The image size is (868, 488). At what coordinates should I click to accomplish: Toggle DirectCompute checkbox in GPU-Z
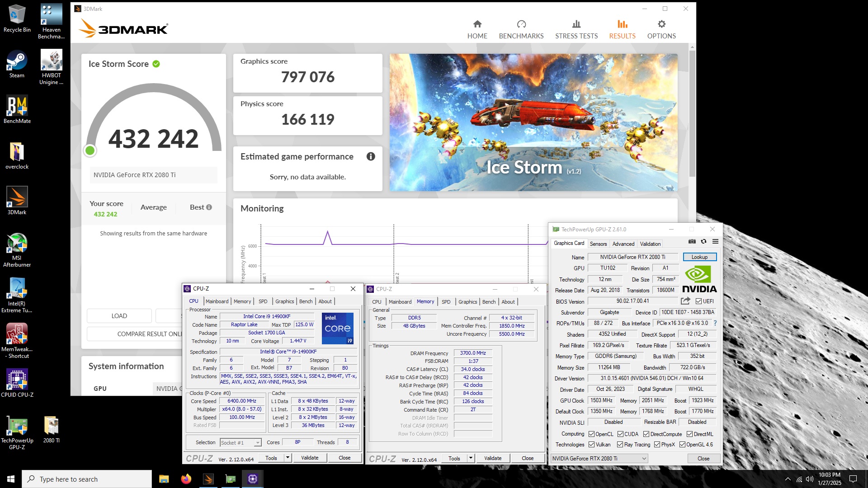tap(646, 434)
